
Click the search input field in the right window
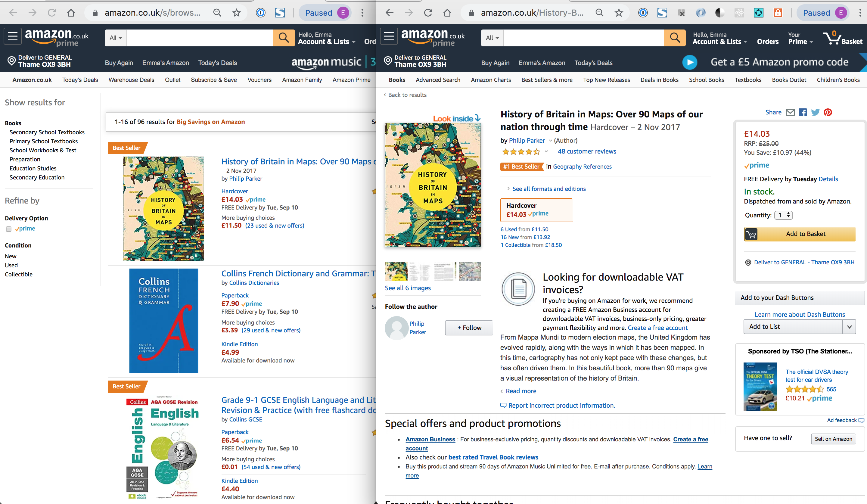[x=583, y=38]
